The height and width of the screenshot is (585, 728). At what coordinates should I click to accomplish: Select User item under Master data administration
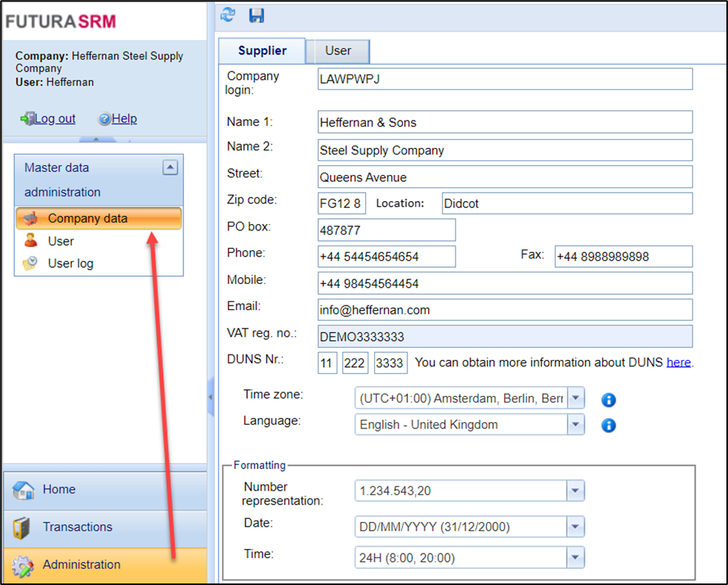[x=61, y=241]
